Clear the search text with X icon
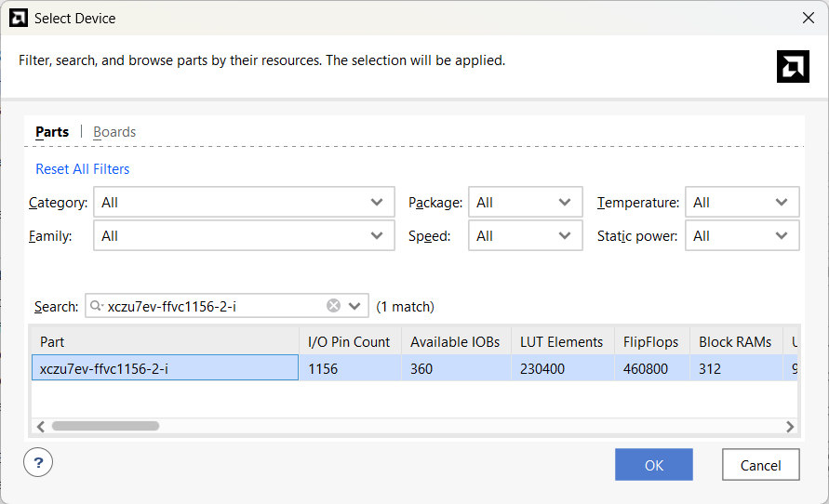 pyautogui.click(x=333, y=306)
